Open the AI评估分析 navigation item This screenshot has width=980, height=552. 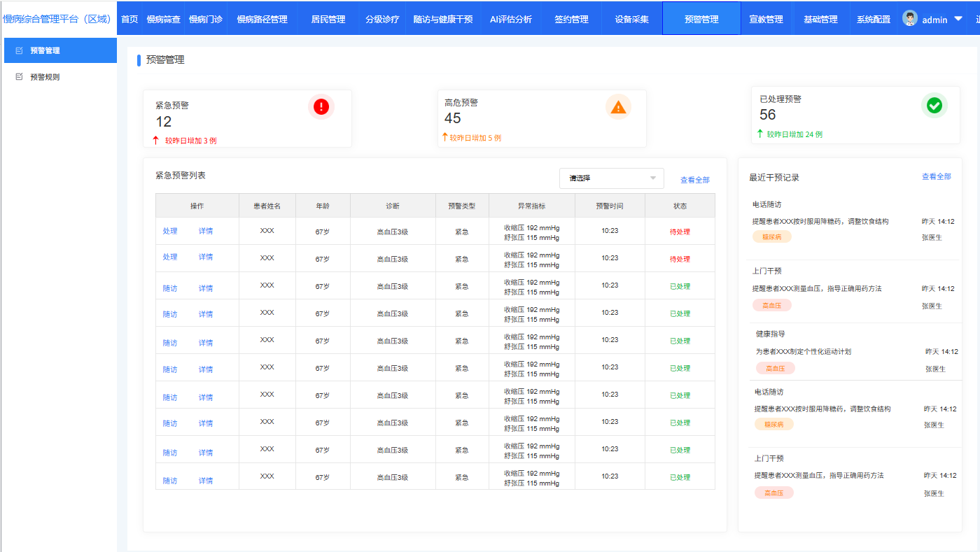tap(510, 19)
